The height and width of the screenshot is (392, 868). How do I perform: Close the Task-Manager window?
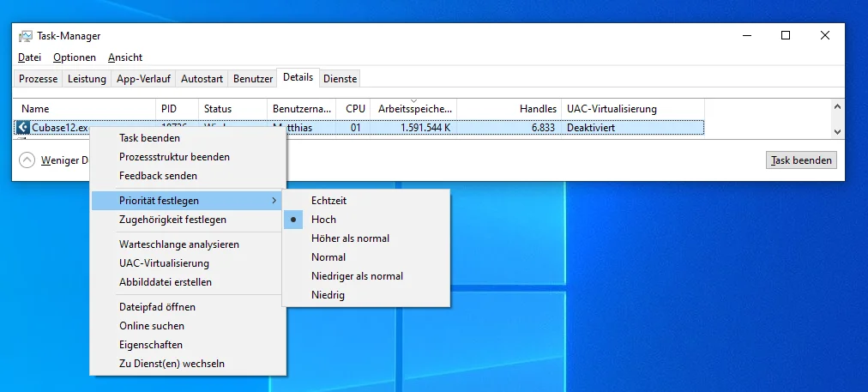(x=825, y=35)
